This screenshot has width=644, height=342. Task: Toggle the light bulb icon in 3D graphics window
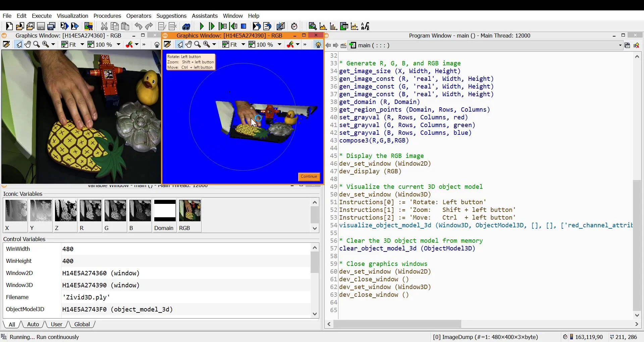coord(318,45)
